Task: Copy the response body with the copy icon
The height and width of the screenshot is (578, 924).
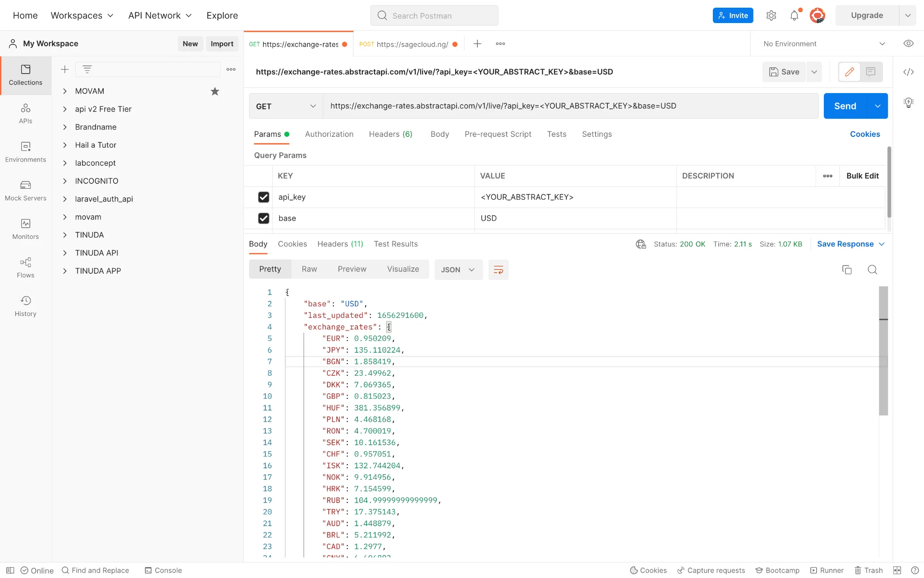Action: pos(847,270)
